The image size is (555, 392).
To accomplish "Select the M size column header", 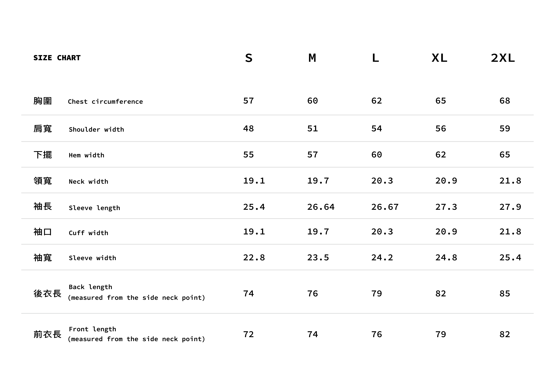I will [312, 58].
